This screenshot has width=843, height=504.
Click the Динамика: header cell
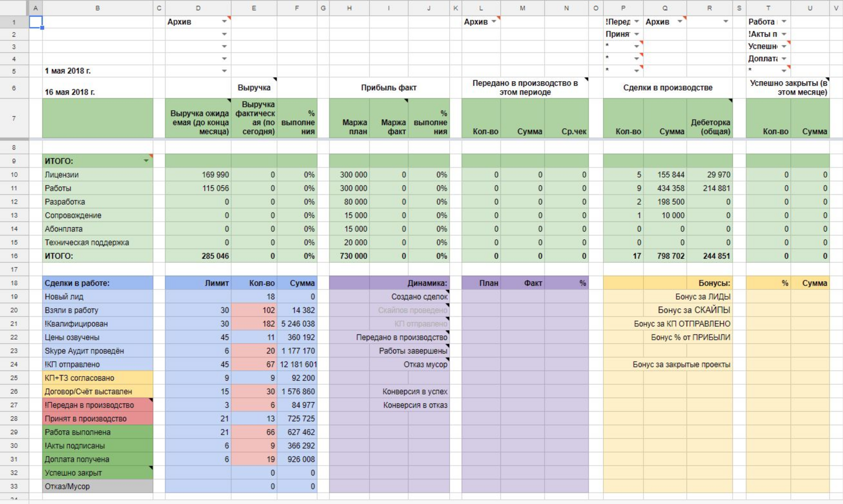[389, 283]
